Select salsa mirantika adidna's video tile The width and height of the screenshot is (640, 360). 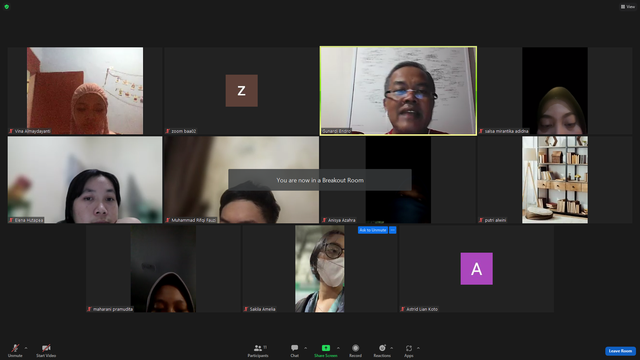(555, 91)
